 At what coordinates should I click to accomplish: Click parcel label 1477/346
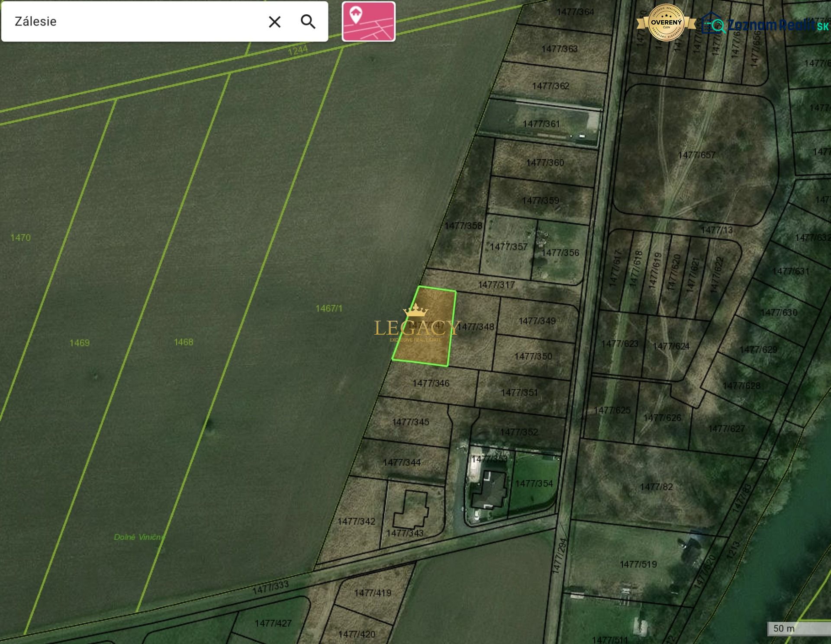(x=431, y=383)
